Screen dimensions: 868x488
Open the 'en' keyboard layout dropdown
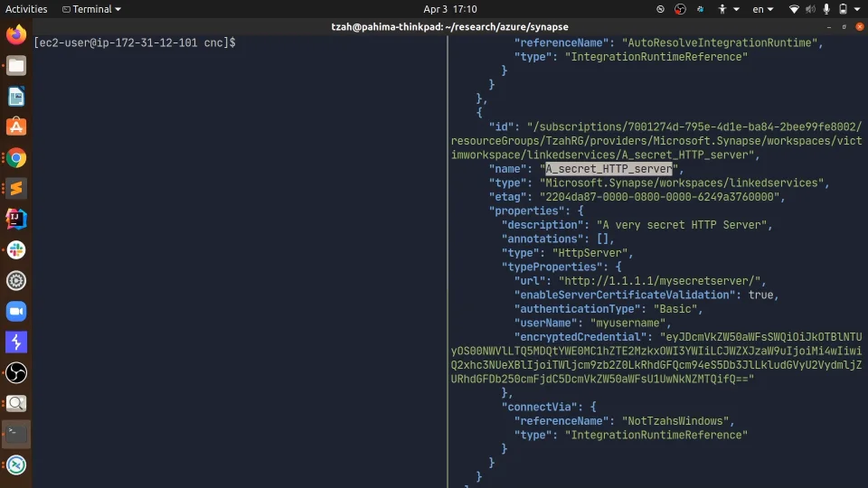(x=763, y=9)
